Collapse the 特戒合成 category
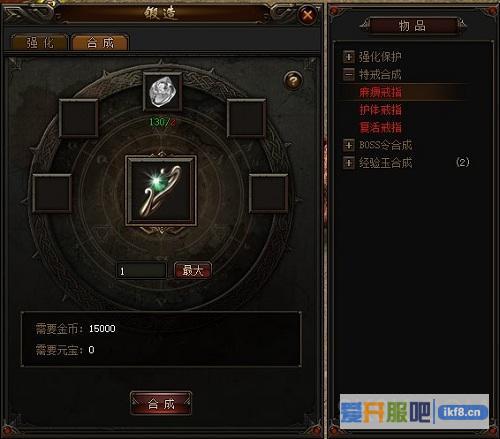The height and width of the screenshot is (439, 500). (x=349, y=74)
